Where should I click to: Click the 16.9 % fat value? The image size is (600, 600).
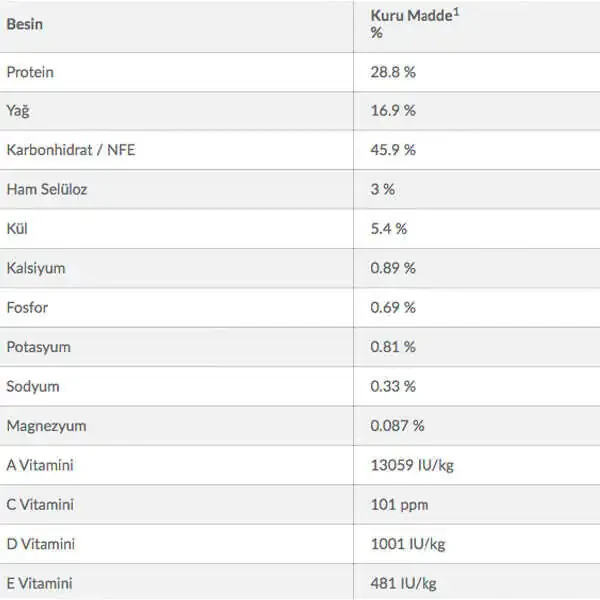coord(392,111)
